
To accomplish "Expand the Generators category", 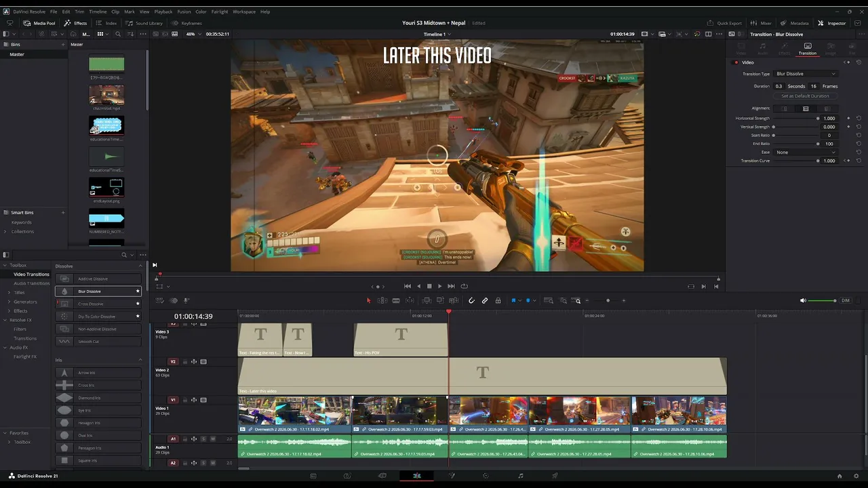I will (x=9, y=302).
